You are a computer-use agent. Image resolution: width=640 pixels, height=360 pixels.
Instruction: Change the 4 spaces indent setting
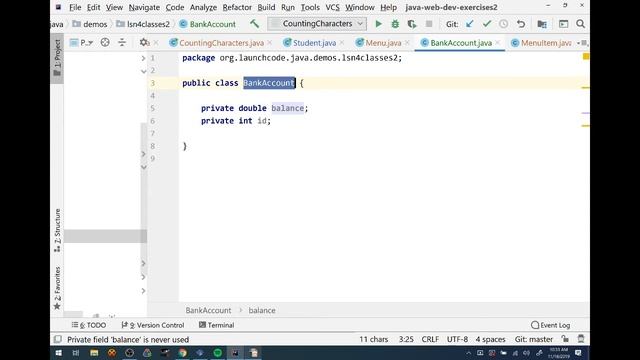pyautogui.click(x=490, y=339)
